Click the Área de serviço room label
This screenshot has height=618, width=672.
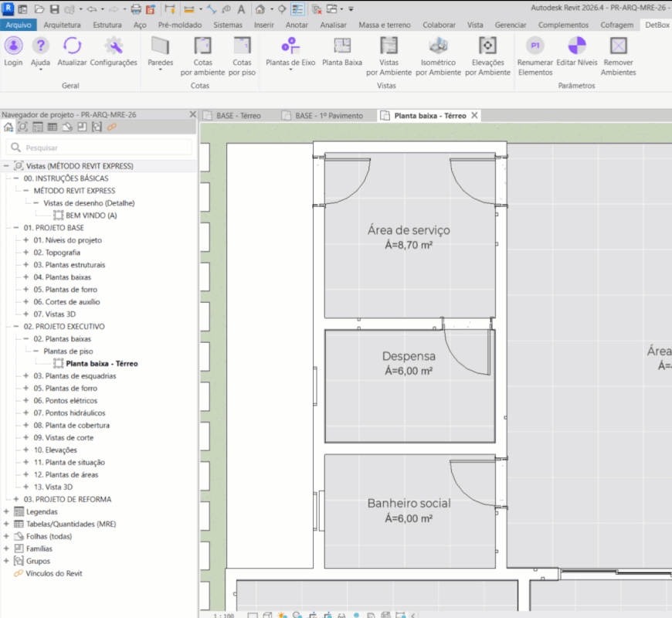409,230
